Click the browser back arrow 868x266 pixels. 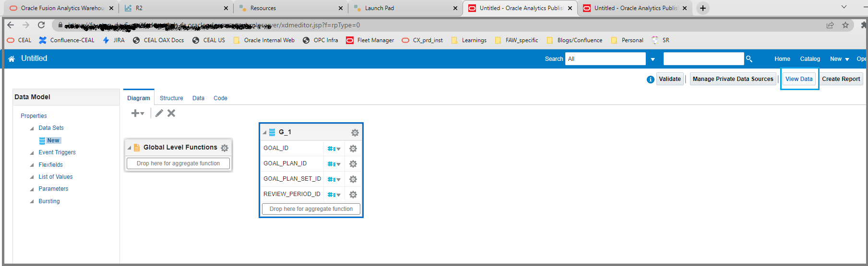coord(11,25)
